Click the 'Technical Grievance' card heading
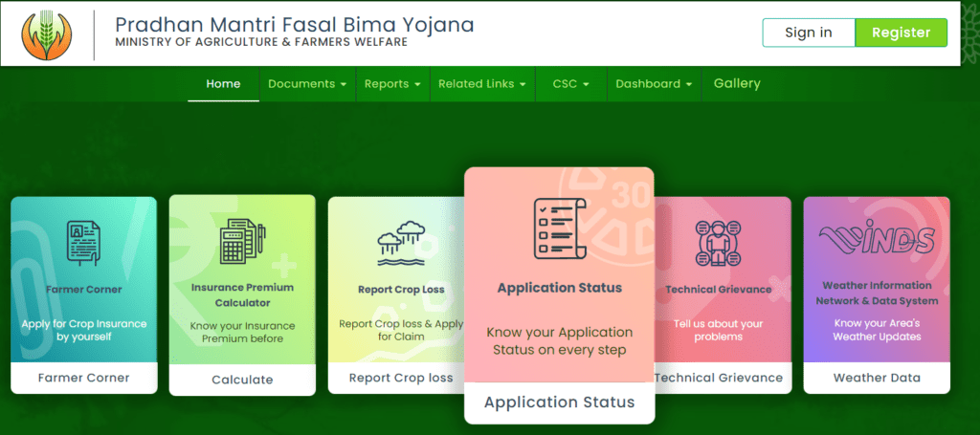The width and height of the screenshot is (980, 435). pos(718,290)
